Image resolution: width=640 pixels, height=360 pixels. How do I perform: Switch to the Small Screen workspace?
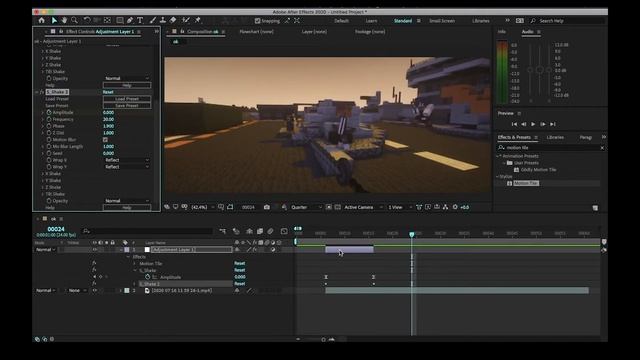[442, 20]
